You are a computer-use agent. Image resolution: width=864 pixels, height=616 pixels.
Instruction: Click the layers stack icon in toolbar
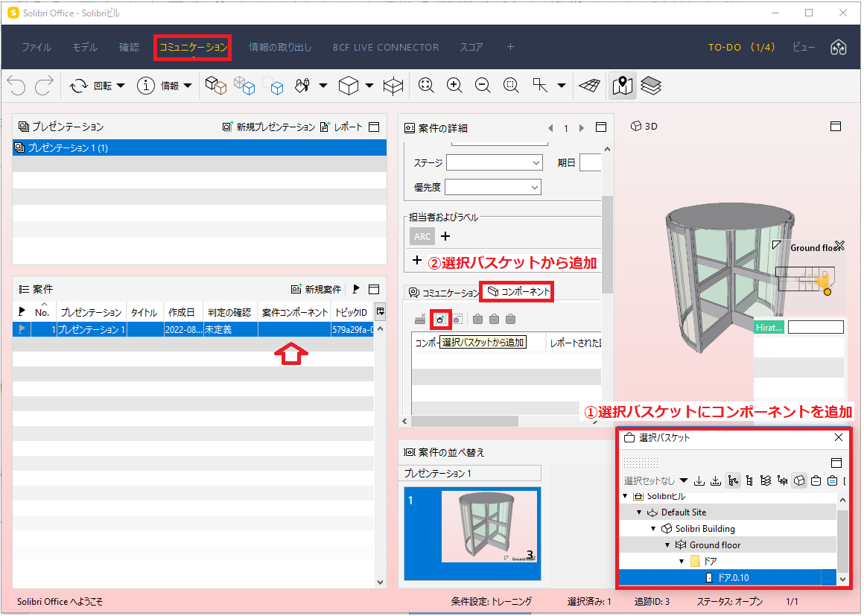[651, 86]
